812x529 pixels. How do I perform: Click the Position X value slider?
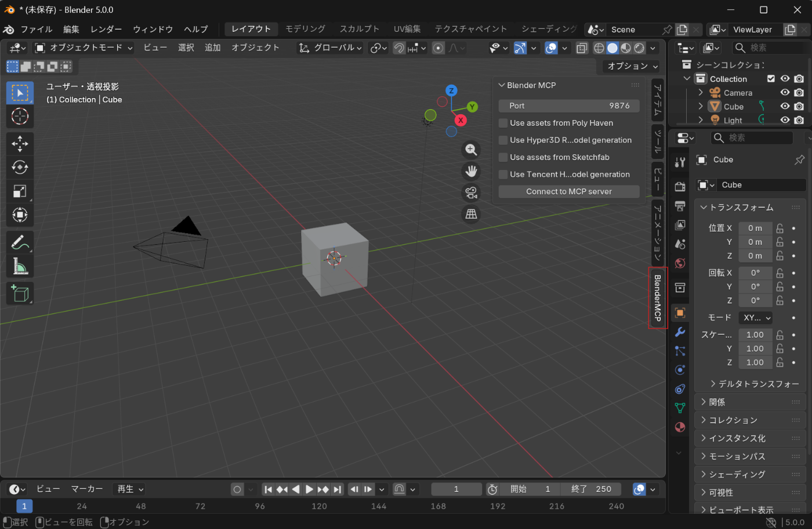pos(755,228)
